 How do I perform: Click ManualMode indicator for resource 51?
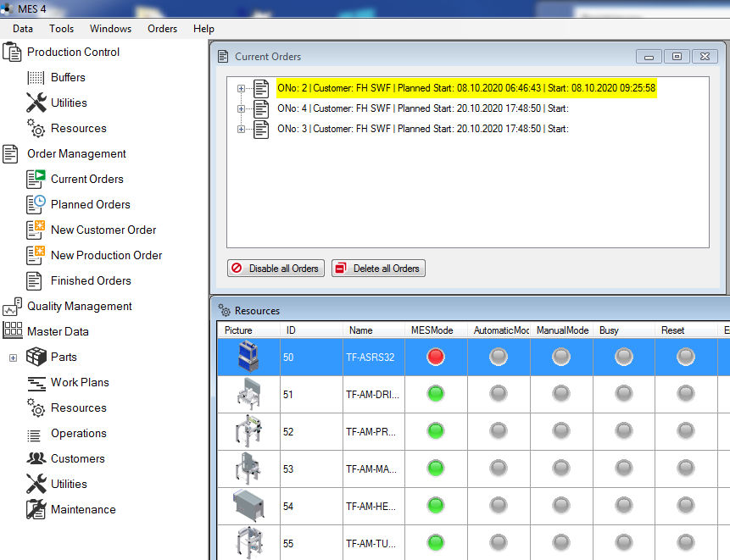[561, 393]
